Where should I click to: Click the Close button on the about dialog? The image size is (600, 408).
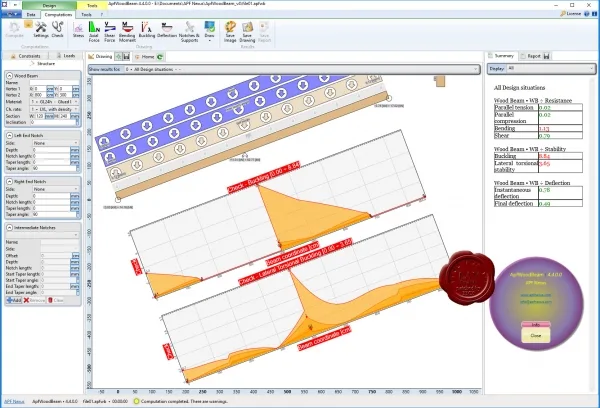click(536, 336)
